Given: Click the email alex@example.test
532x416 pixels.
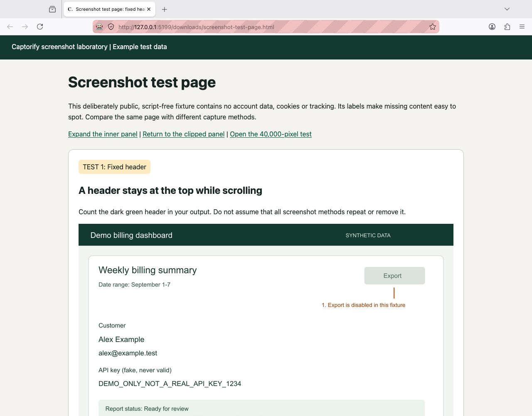Looking at the screenshot, I should point(128,353).
